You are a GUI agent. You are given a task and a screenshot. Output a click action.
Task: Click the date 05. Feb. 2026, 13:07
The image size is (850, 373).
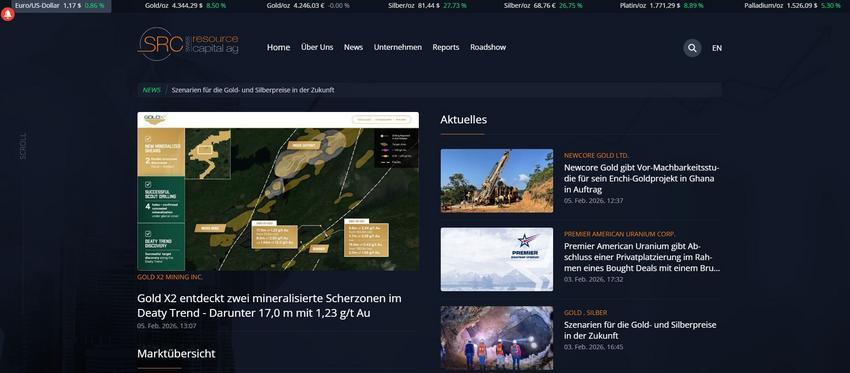(x=167, y=326)
